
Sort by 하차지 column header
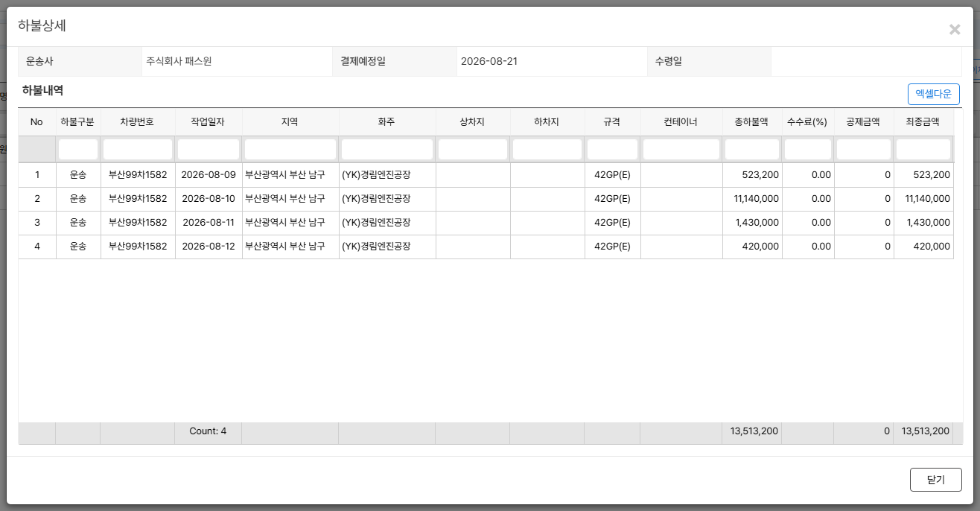coord(547,122)
